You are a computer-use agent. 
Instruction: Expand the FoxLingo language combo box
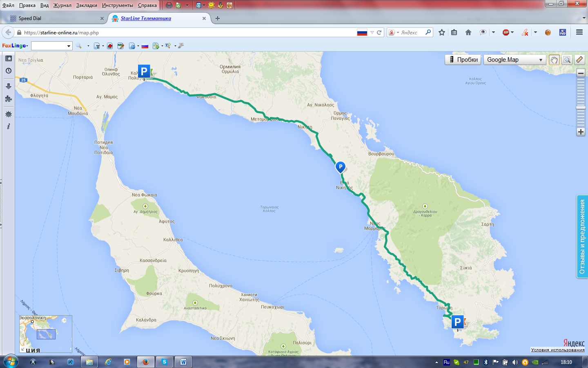tap(69, 46)
